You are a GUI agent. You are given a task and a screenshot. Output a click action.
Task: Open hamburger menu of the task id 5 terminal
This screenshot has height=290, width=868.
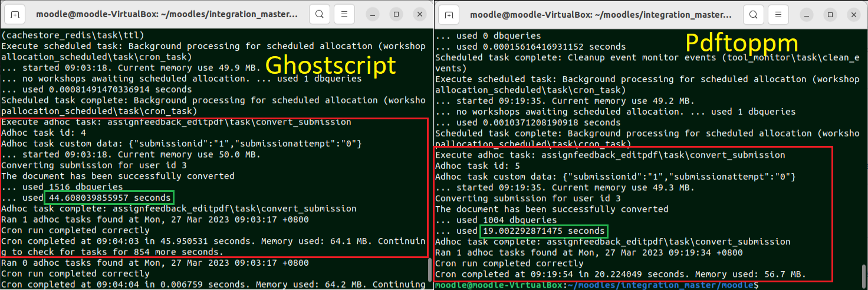778,14
